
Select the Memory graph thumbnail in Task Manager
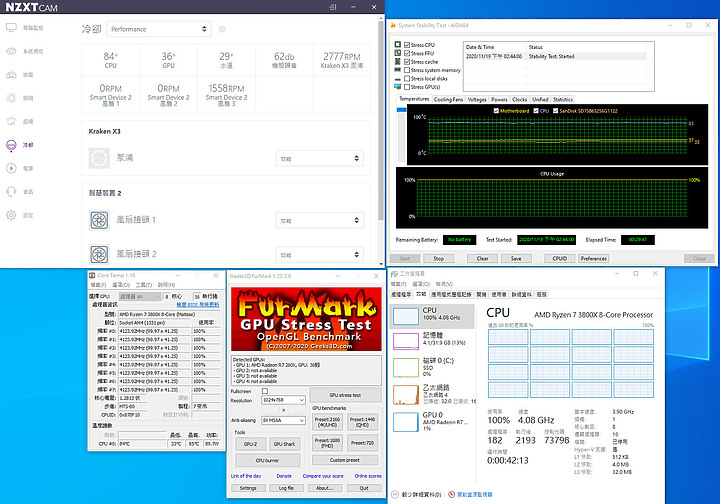click(406, 341)
